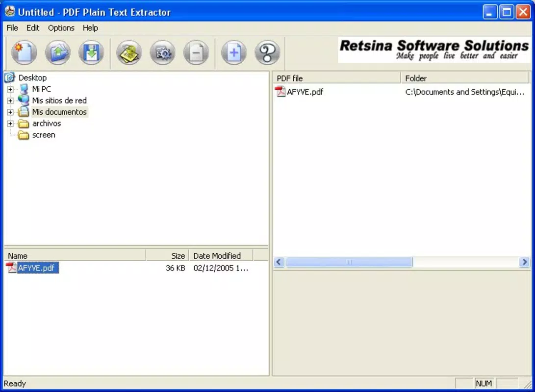Expand the Mi PC tree node
Screen dimensions: 535x392
point(10,89)
